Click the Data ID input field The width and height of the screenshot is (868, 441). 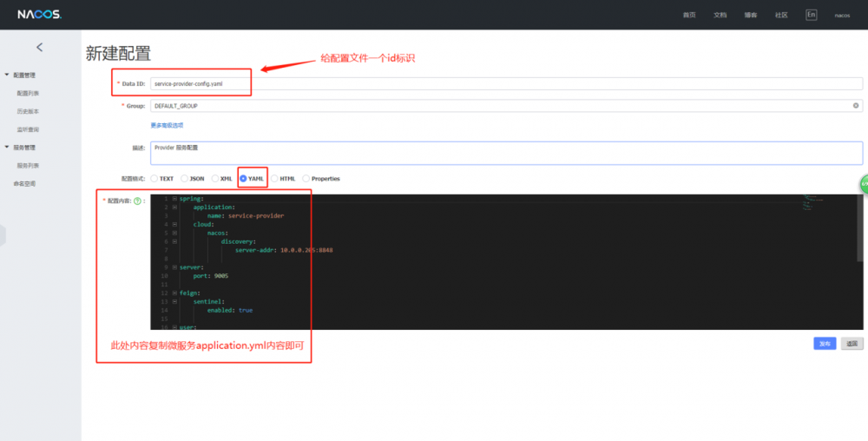(x=507, y=83)
